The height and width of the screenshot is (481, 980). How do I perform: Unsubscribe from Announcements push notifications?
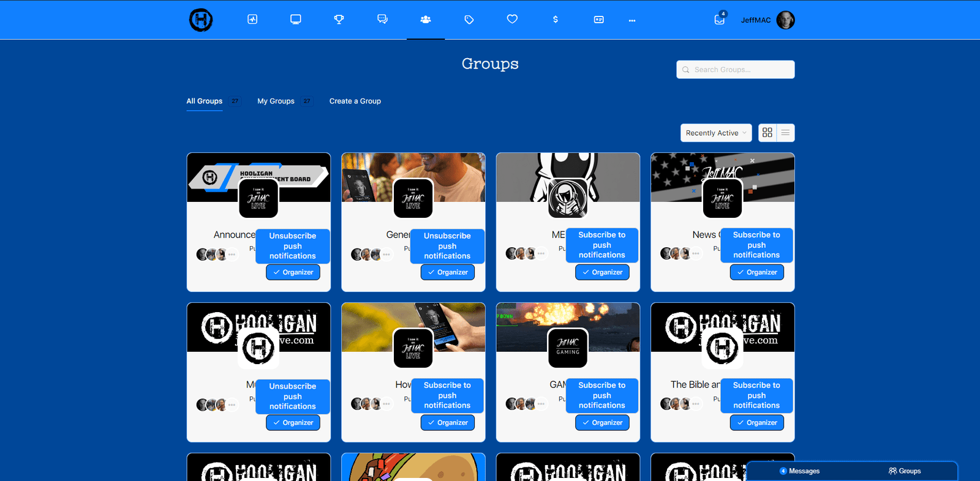[x=293, y=246]
